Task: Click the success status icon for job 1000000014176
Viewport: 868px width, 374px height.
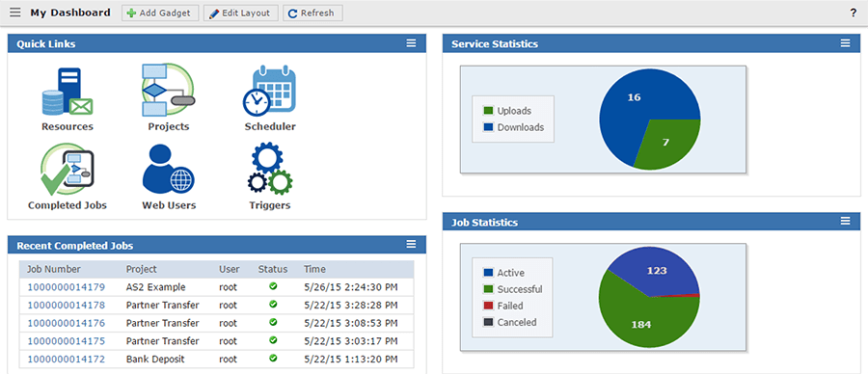Action: pyautogui.click(x=273, y=321)
